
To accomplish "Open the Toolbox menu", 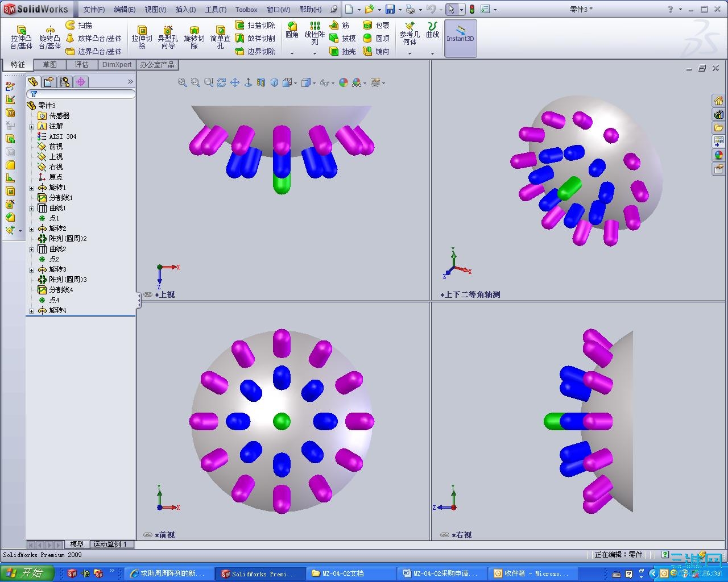I will pyautogui.click(x=246, y=9).
